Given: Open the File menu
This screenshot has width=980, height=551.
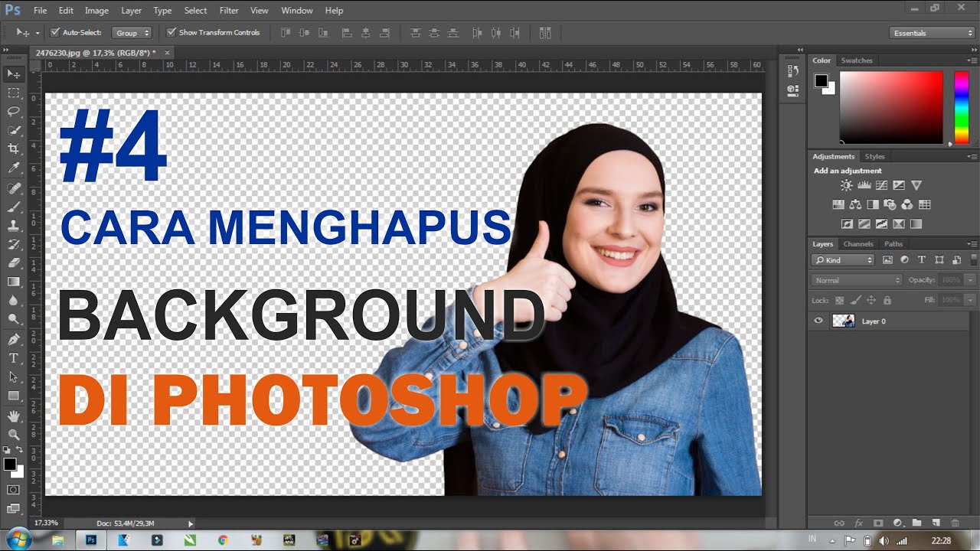Looking at the screenshot, I should tap(40, 11).
